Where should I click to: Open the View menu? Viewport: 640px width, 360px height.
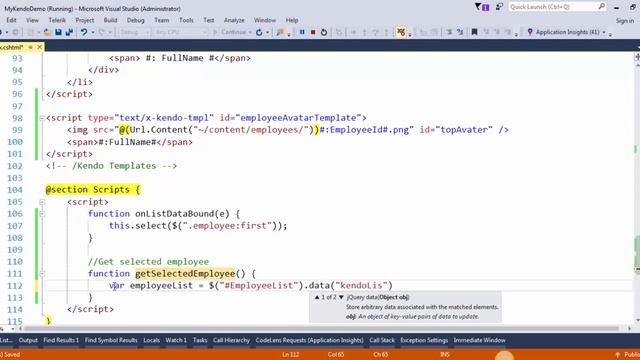32,20
